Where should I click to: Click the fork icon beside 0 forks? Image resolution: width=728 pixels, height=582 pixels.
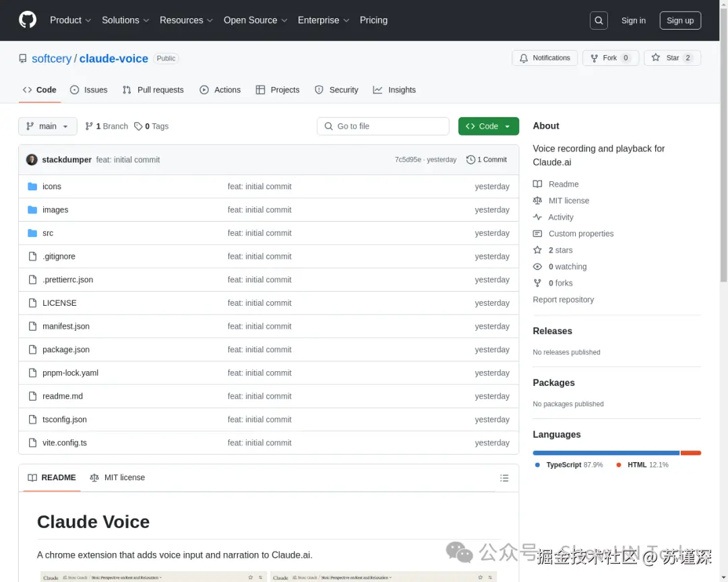pyautogui.click(x=537, y=283)
